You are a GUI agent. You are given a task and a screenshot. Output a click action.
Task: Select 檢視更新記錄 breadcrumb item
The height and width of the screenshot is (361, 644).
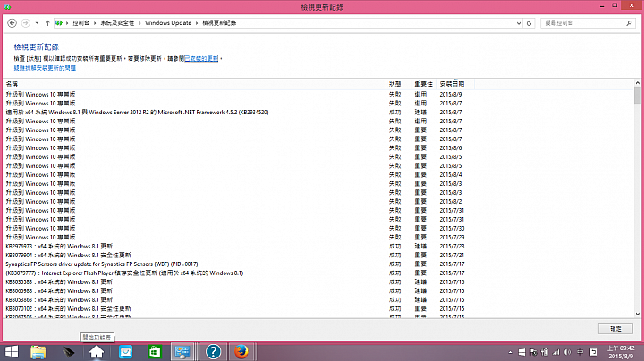[219, 23]
